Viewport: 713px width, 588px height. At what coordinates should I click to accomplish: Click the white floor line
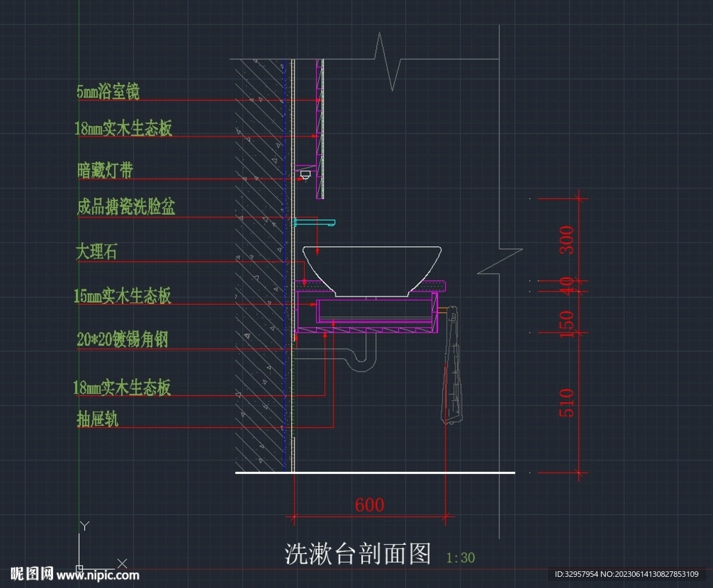pos(375,472)
